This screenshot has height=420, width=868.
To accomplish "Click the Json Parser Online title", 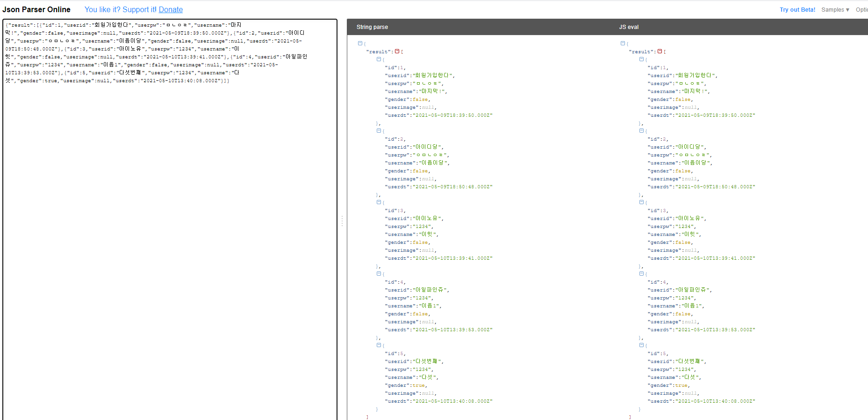I will pyautogui.click(x=36, y=9).
